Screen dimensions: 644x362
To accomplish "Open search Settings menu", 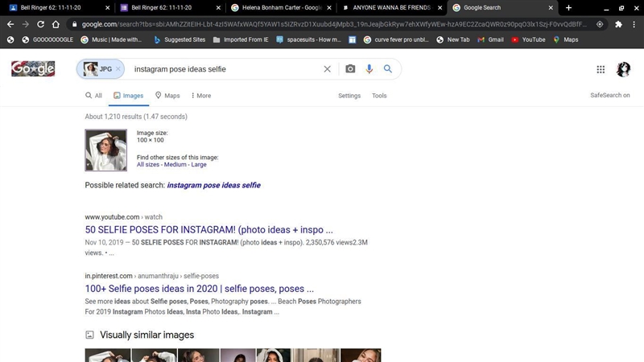I will [349, 96].
